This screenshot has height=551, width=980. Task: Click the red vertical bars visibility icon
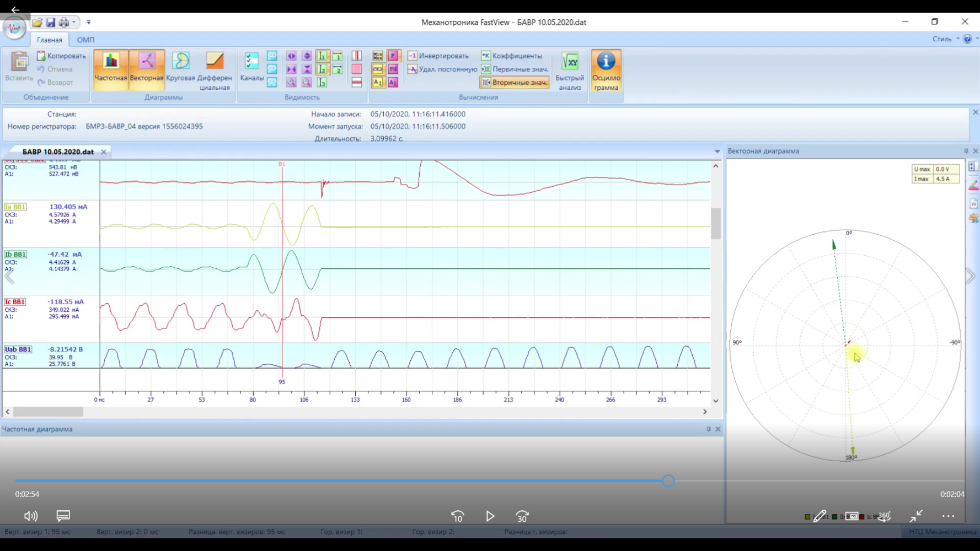click(x=357, y=56)
